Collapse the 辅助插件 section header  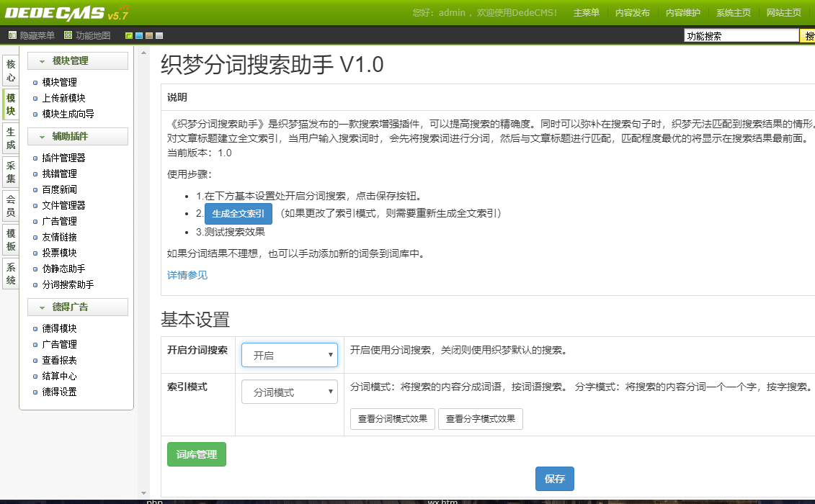pos(77,136)
